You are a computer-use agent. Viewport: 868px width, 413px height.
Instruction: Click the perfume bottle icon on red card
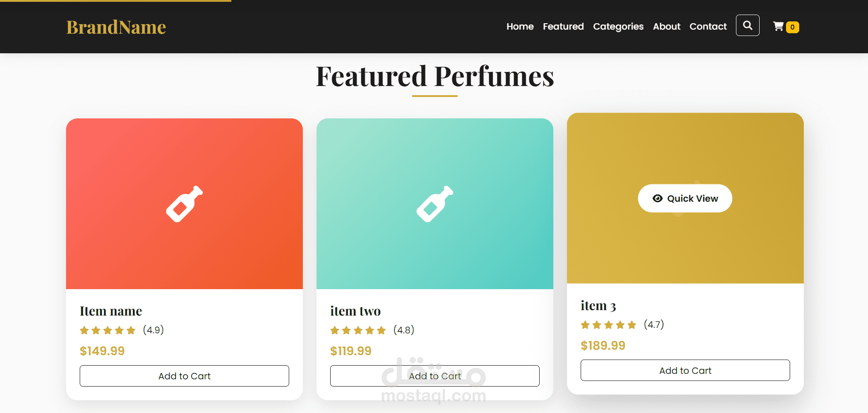[184, 204]
